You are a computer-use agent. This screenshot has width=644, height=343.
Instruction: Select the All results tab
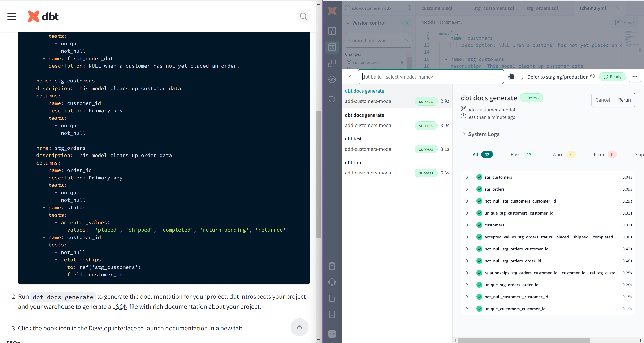click(x=483, y=155)
